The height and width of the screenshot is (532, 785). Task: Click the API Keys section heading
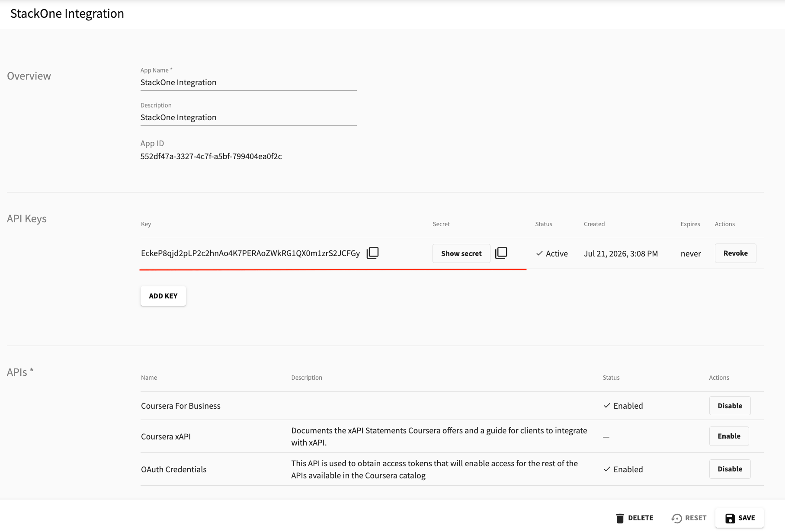pos(27,219)
